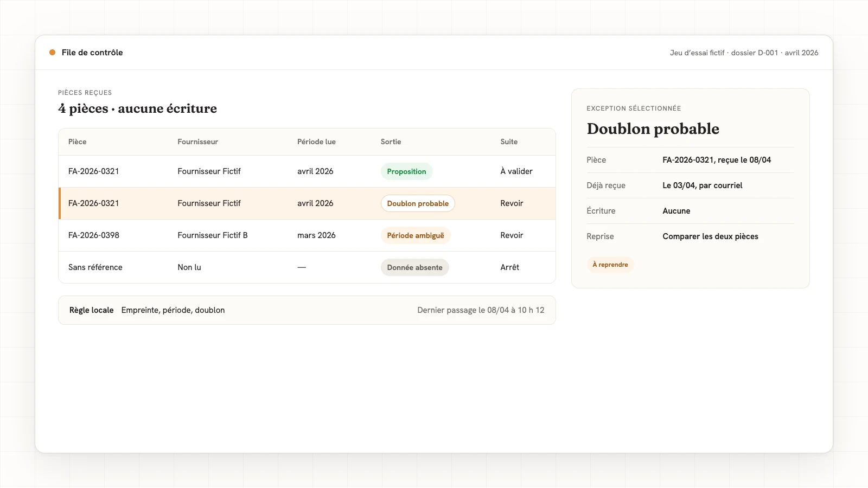This screenshot has height=488, width=868.
Task: Click the "À reprendre" tag in the exception panel
Action: (x=610, y=265)
